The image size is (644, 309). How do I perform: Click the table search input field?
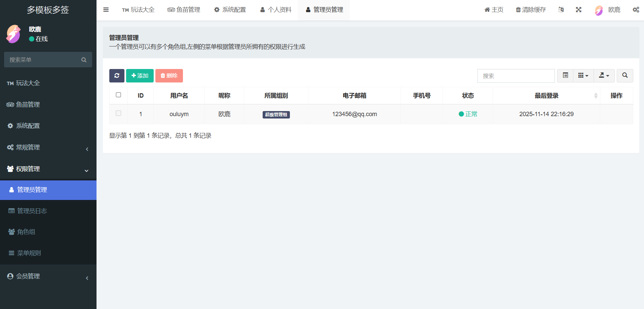tap(516, 76)
